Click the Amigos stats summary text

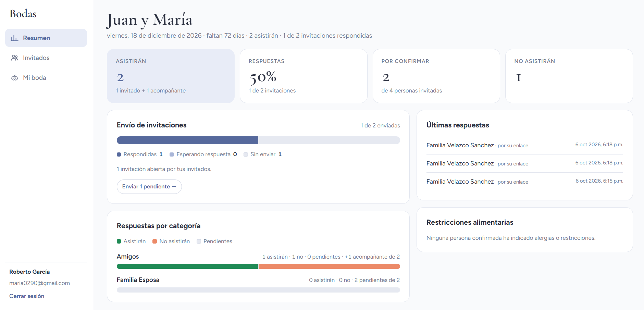(331, 257)
